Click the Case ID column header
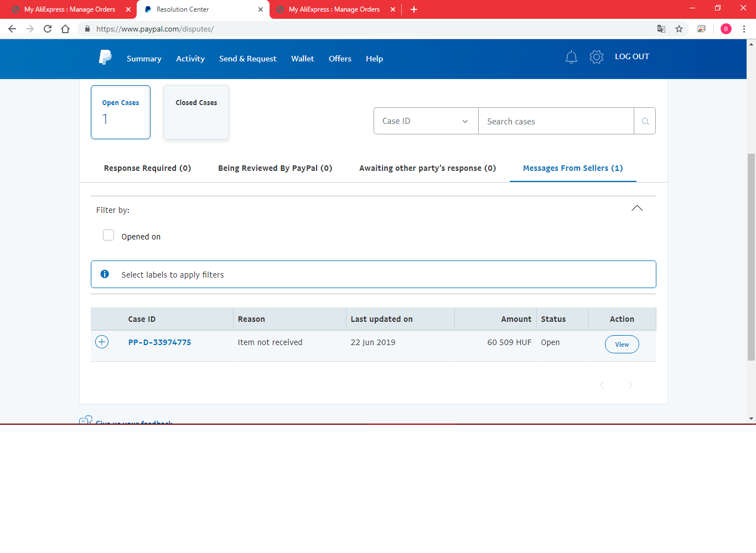Image resolution: width=756 pixels, height=553 pixels. click(x=142, y=319)
